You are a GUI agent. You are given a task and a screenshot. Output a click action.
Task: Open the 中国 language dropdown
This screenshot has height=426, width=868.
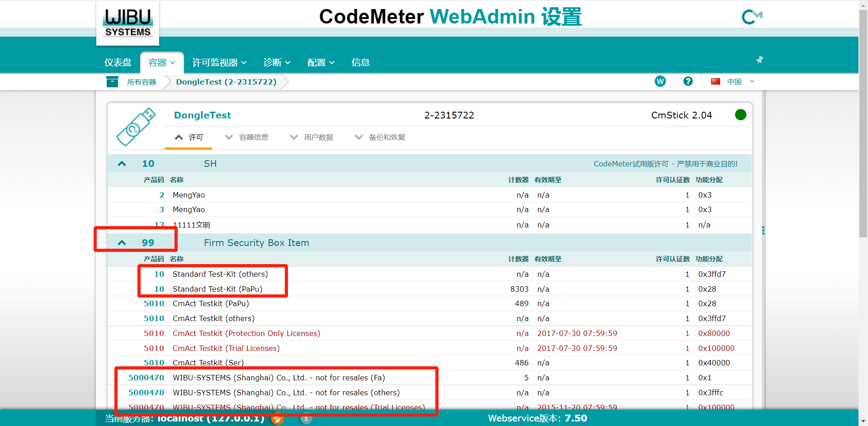pos(741,81)
